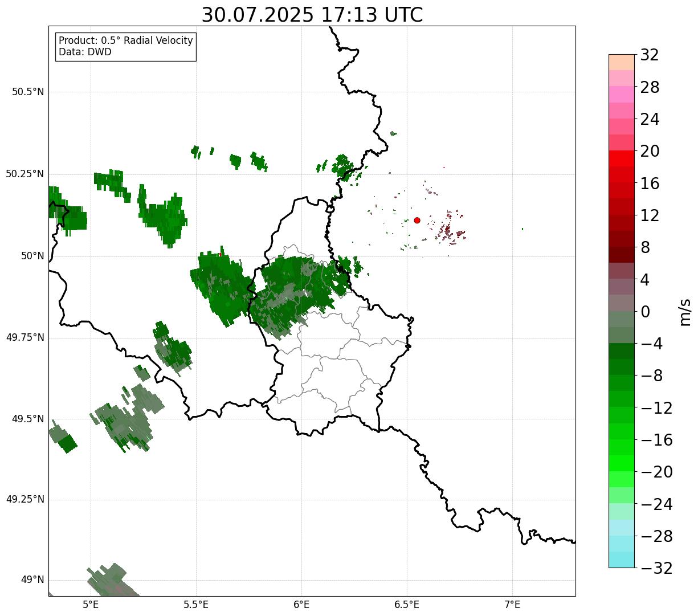The width and height of the screenshot is (698, 616).
Task: Click the red radar site marker dot
Action: [x=417, y=220]
